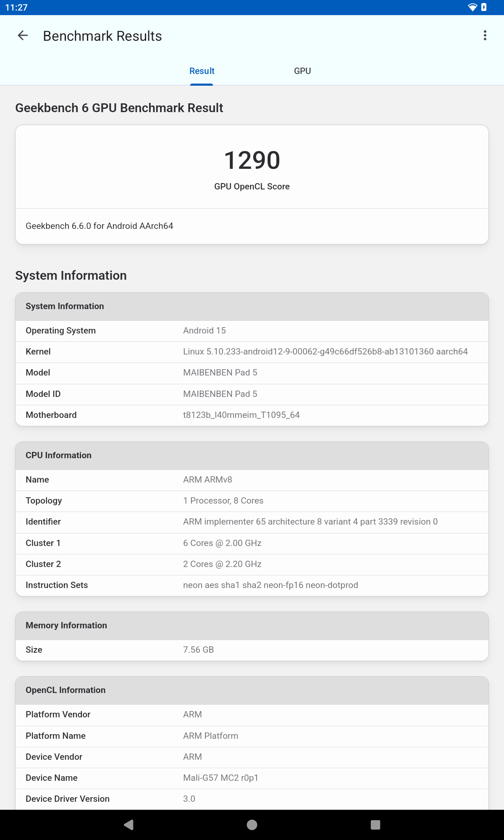This screenshot has height=840, width=504.
Task: Tap the GPU OpenCL Score label
Action: click(x=252, y=186)
